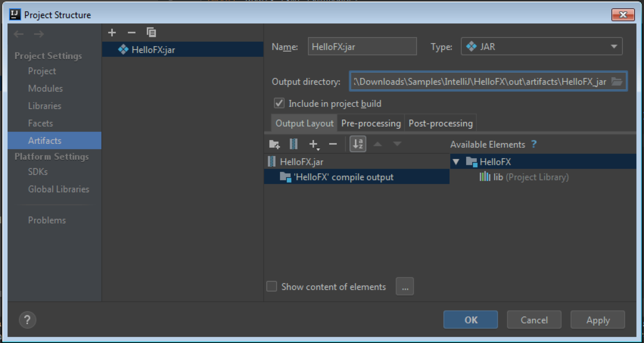644x343 pixels.
Task: Create directory in output layout toolbar
Action: (x=274, y=144)
